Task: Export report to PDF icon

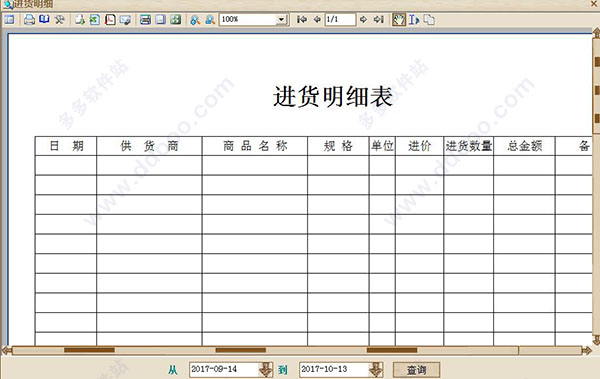Action: [x=110, y=20]
